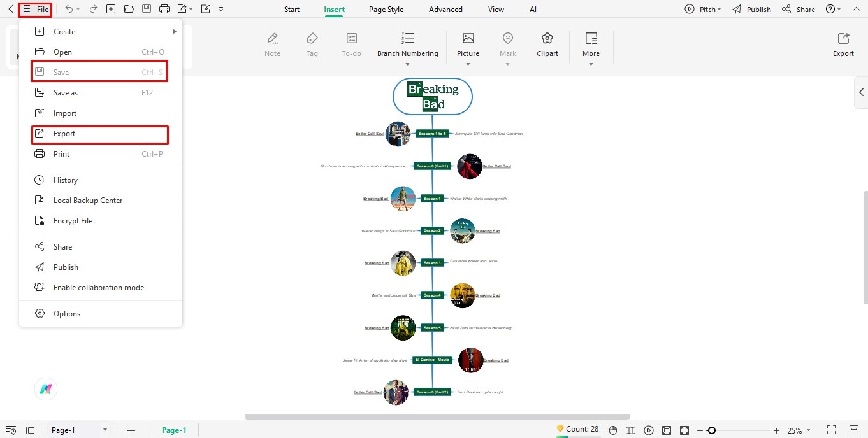Click the Publish button in title bar
The height and width of the screenshot is (438, 868).
tap(751, 10)
